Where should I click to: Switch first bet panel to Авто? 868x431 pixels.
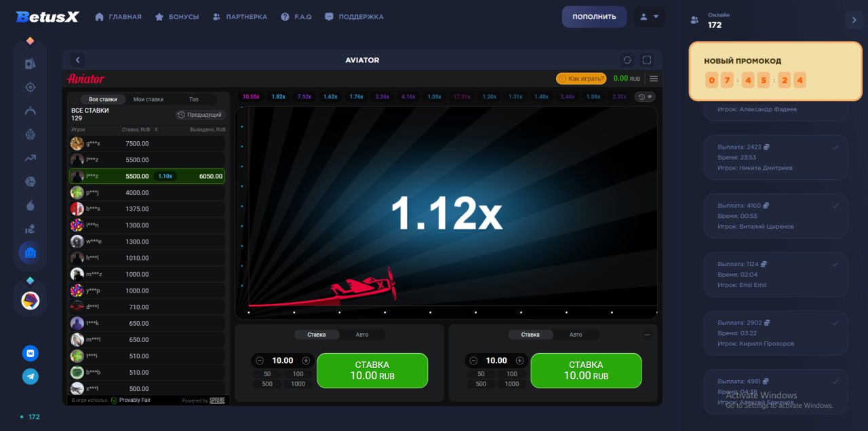pos(363,335)
